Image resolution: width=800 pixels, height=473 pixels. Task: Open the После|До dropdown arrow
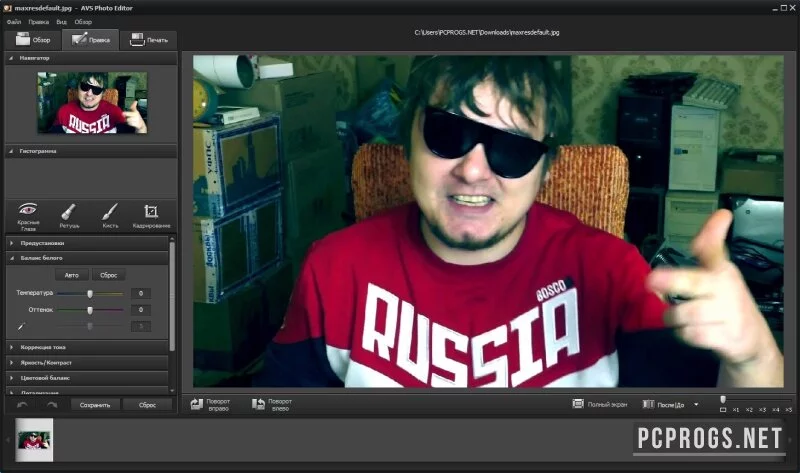point(696,405)
